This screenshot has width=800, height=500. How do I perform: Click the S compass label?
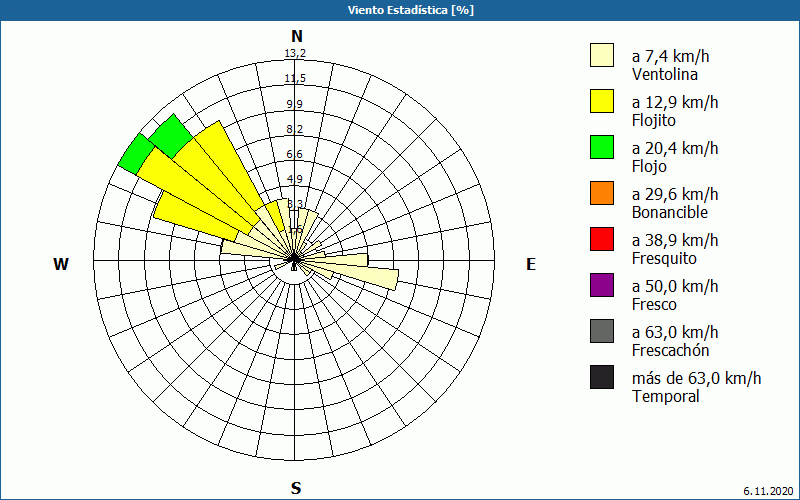(x=296, y=488)
